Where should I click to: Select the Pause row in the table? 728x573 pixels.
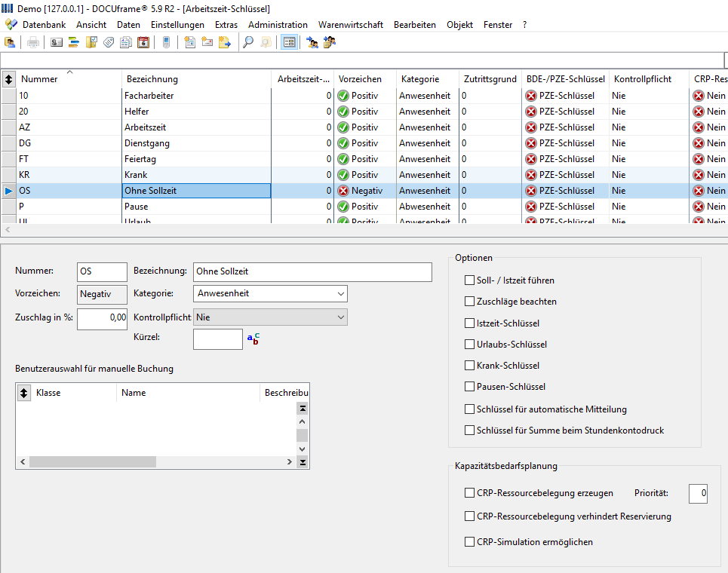(364, 207)
